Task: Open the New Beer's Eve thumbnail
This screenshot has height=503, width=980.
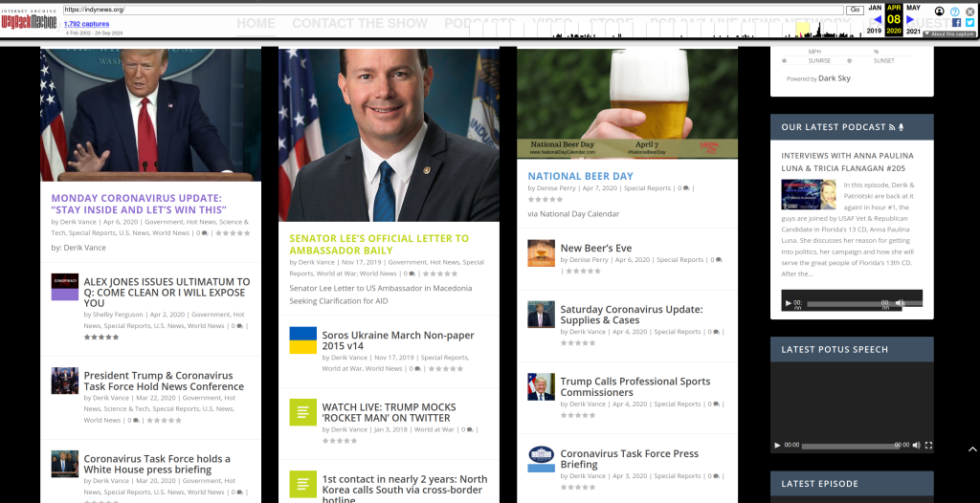Action: coord(542,253)
